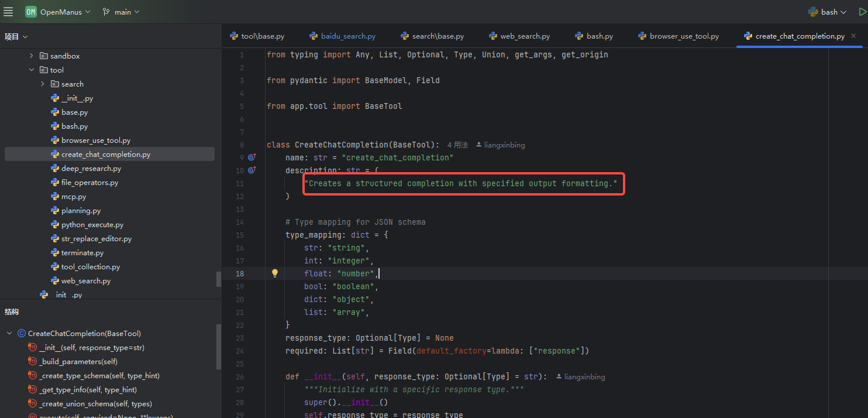This screenshot has width=868, height=418.
Task: Open __init__.py inside the tool folder
Action: 77,98
